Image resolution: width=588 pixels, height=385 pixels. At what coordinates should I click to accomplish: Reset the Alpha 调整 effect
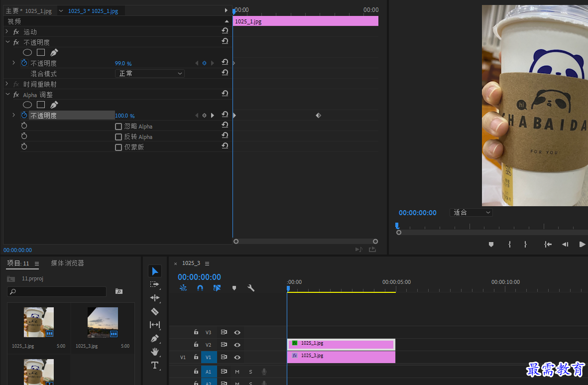click(225, 94)
